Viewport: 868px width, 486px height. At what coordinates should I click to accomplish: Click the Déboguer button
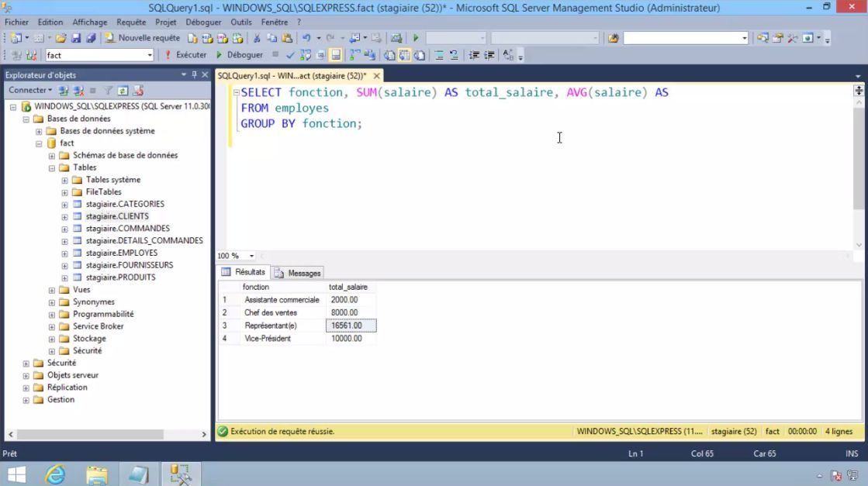tap(239, 55)
